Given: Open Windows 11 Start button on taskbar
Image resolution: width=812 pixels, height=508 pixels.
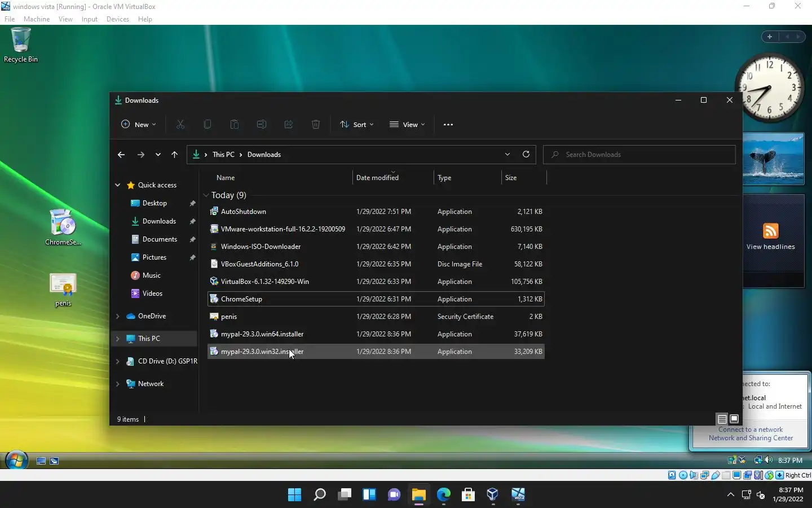Looking at the screenshot, I should (294, 495).
